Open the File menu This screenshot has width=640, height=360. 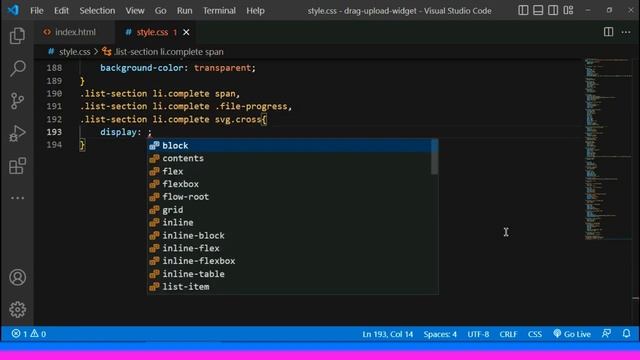[37, 11]
